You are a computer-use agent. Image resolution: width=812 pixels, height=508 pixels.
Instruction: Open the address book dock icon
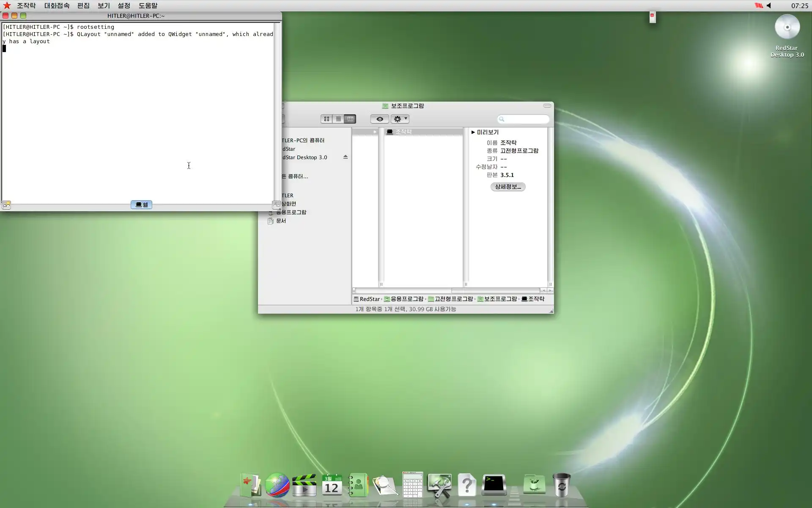click(x=358, y=485)
